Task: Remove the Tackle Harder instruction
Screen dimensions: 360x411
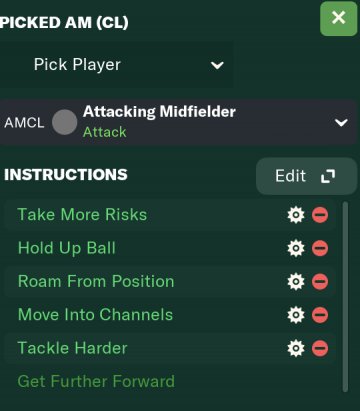Action: coord(320,348)
